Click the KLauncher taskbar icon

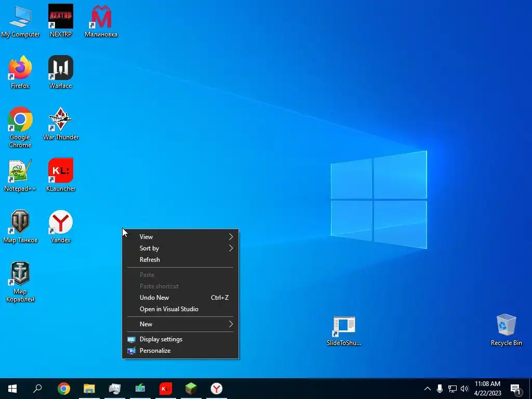[166, 389]
